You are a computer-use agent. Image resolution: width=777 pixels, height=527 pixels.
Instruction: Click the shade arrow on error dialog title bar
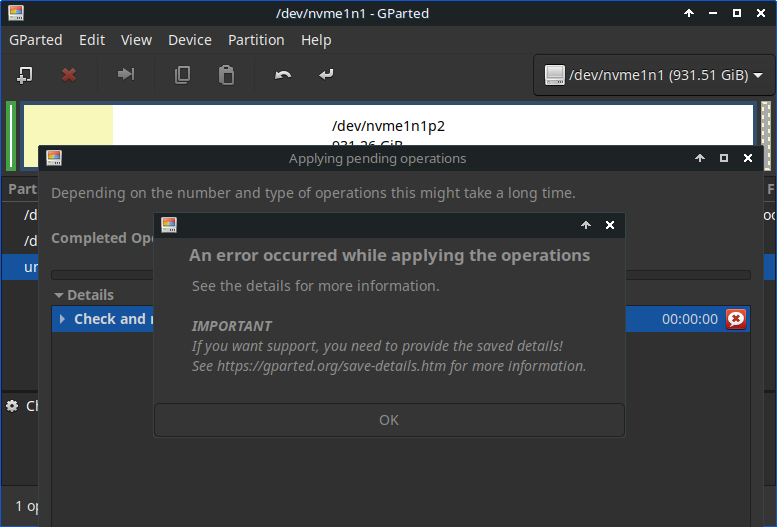pyautogui.click(x=586, y=225)
